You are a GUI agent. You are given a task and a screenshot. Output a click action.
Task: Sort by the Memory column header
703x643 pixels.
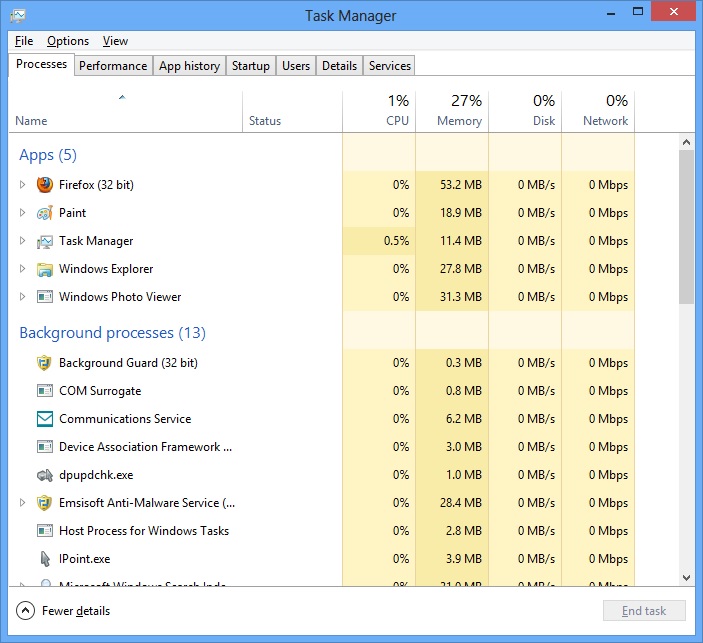(x=452, y=112)
